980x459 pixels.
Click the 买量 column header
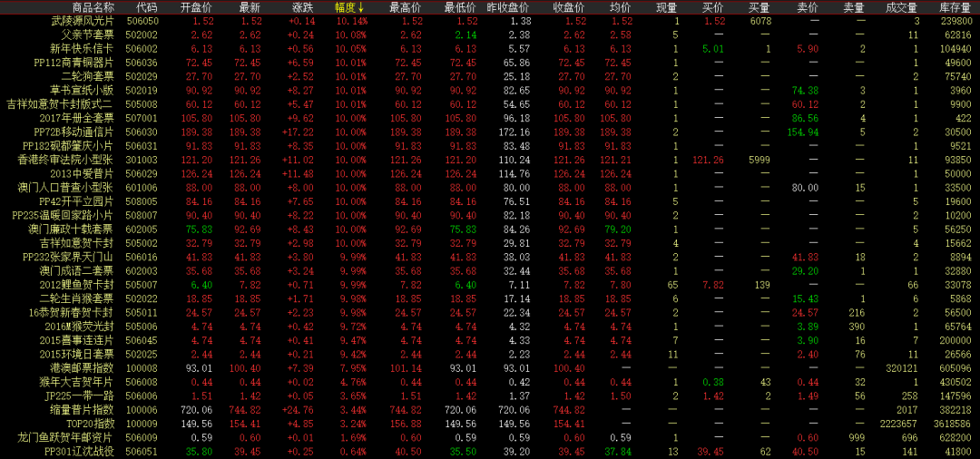[760, 7]
